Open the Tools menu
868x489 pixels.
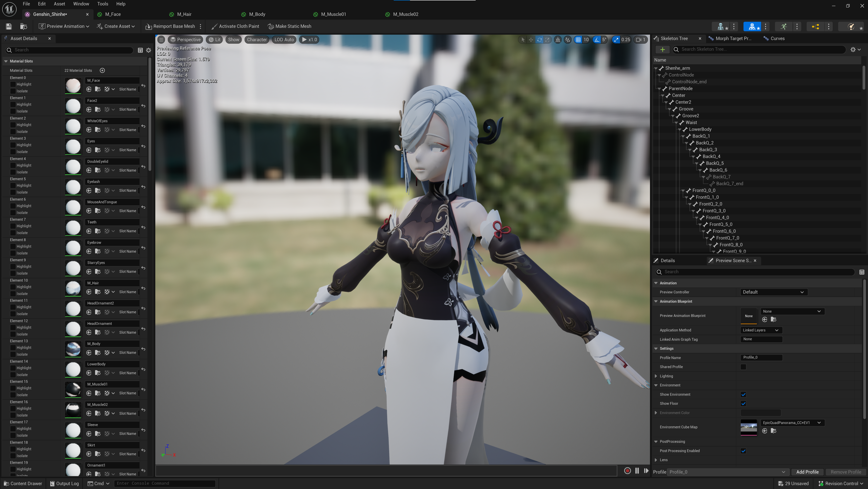click(x=102, y=4)
